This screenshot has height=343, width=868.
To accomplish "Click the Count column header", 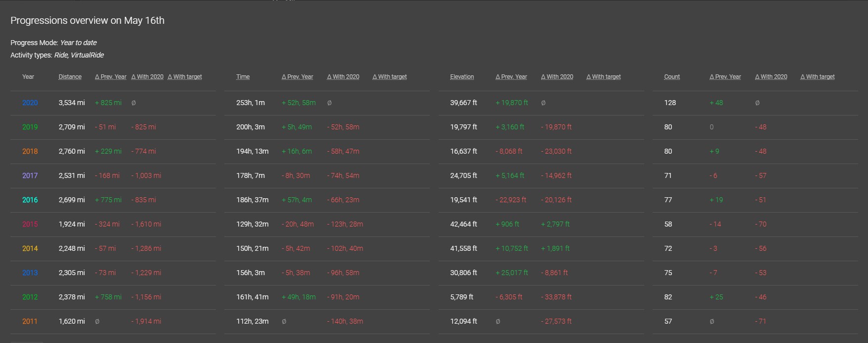I will 672,77.
